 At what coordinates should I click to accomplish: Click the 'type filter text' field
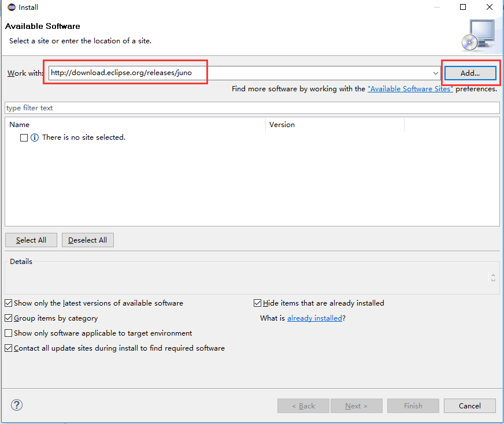point(253,107)
